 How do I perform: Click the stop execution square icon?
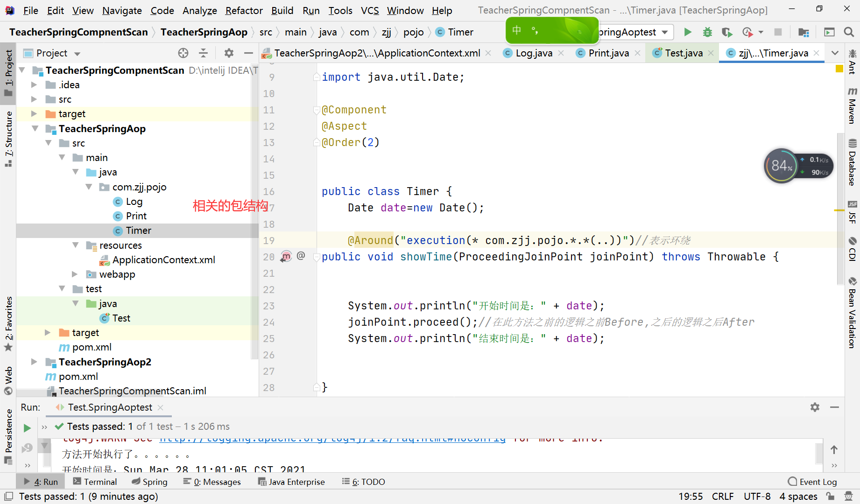point(778,32)
